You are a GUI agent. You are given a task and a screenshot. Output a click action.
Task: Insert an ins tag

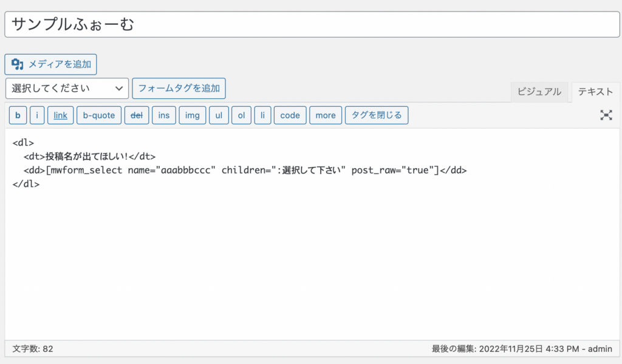pos(164,115)
